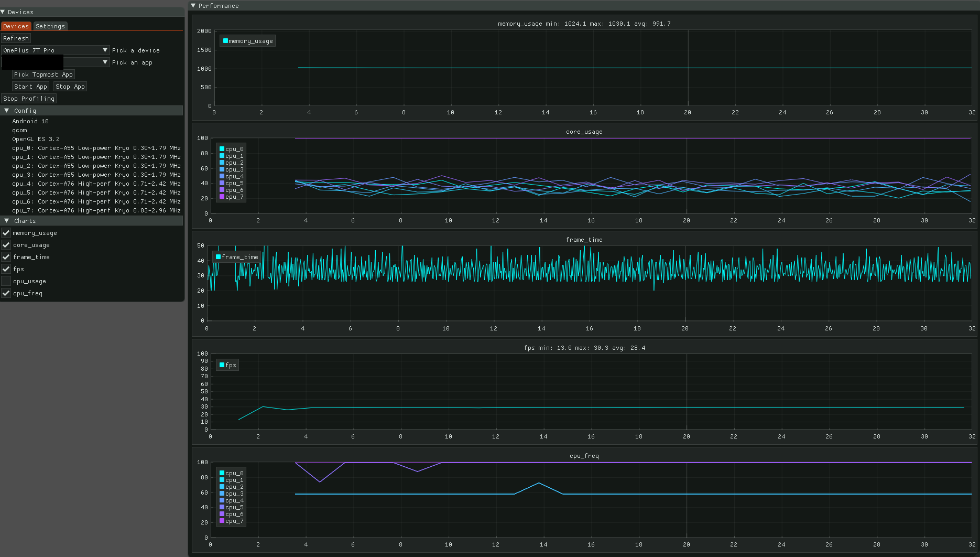This screenshot has width=980, height=557.
Task: Click the Refresh button
Action: tap(16, 38)
